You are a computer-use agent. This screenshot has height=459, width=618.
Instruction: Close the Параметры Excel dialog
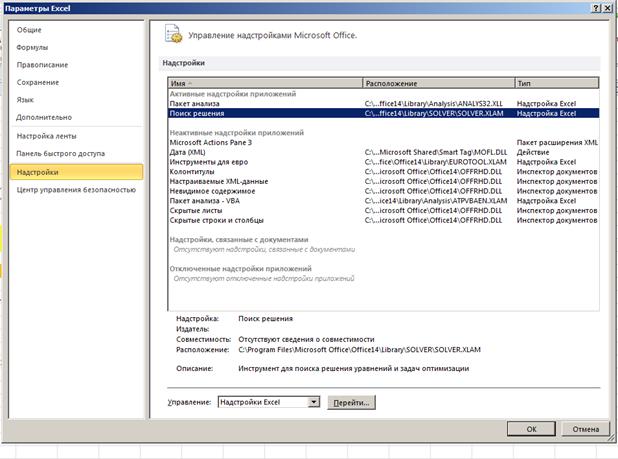(x=607, y=8)
